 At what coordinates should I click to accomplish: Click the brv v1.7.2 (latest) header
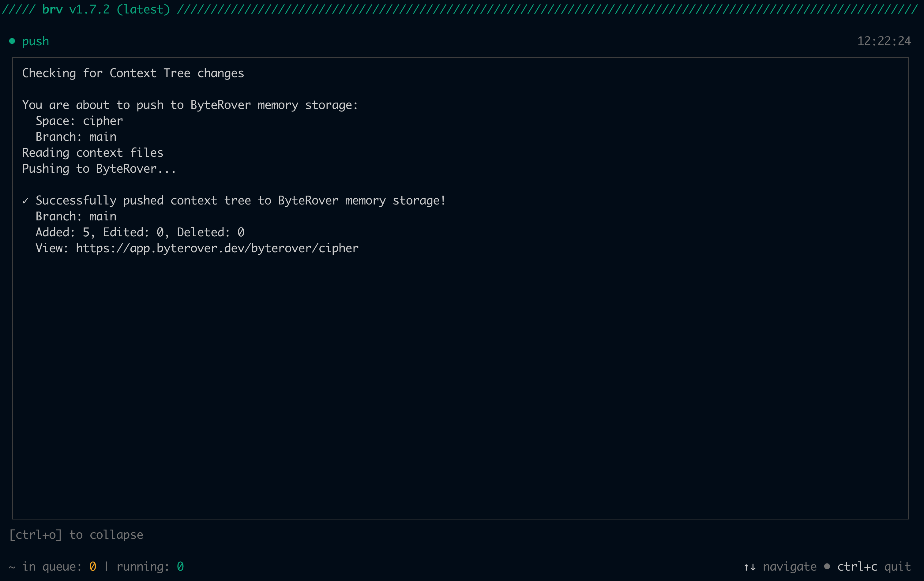(x=106, y=9)
